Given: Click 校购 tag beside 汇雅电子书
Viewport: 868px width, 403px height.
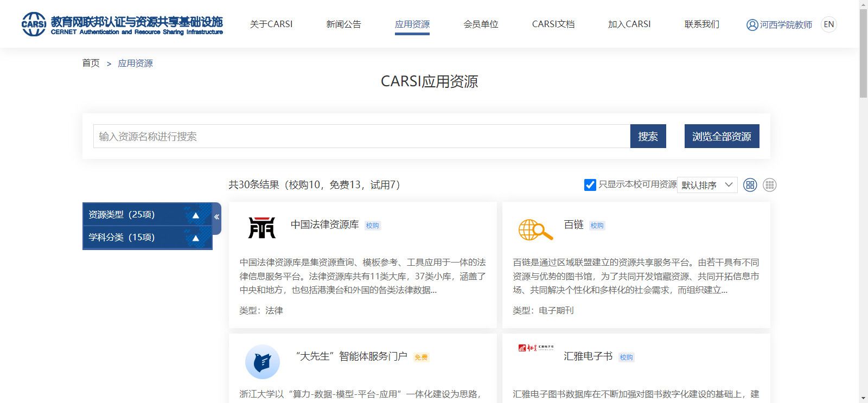Looking at the screenshot, I should (x=627, y=357).
